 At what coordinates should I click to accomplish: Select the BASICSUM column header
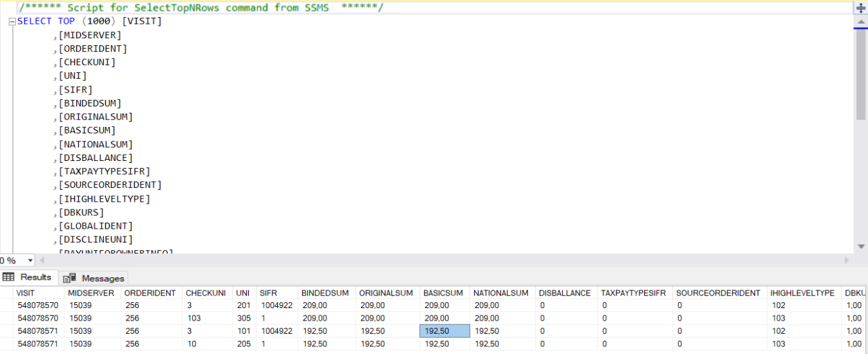(445, 293)
